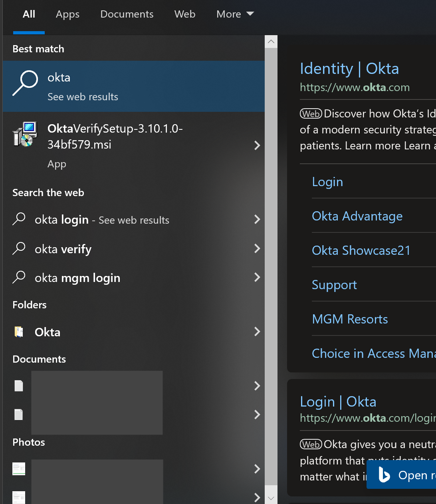Select the Web tab
This screenshot has width=436, height=504.
pos(185,14)
